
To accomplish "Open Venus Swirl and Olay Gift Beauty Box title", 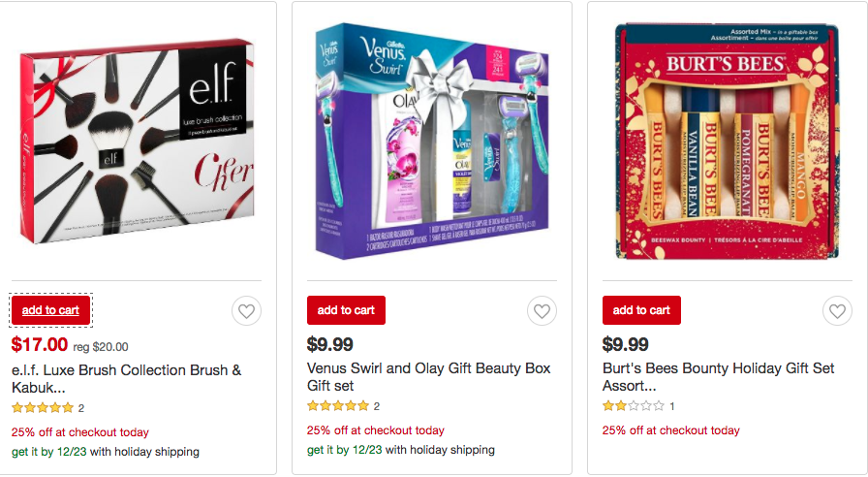I will coord(429,377).
